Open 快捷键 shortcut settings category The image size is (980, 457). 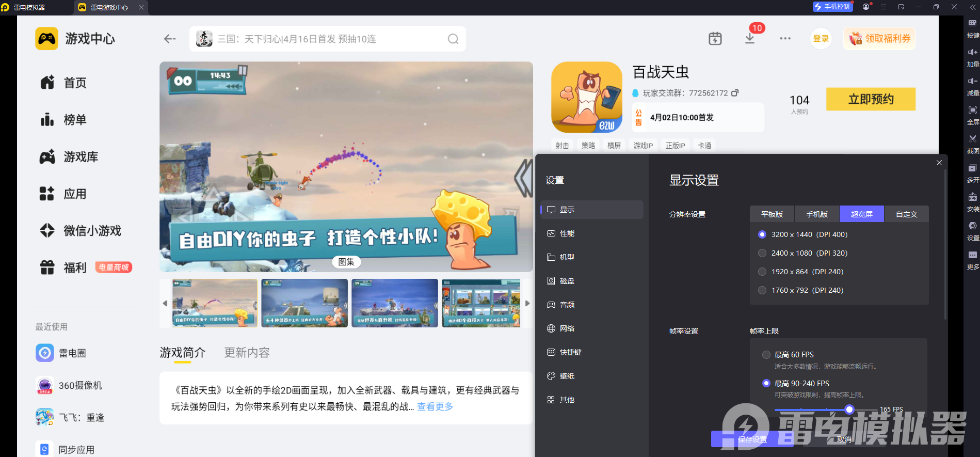click(592, 352)
